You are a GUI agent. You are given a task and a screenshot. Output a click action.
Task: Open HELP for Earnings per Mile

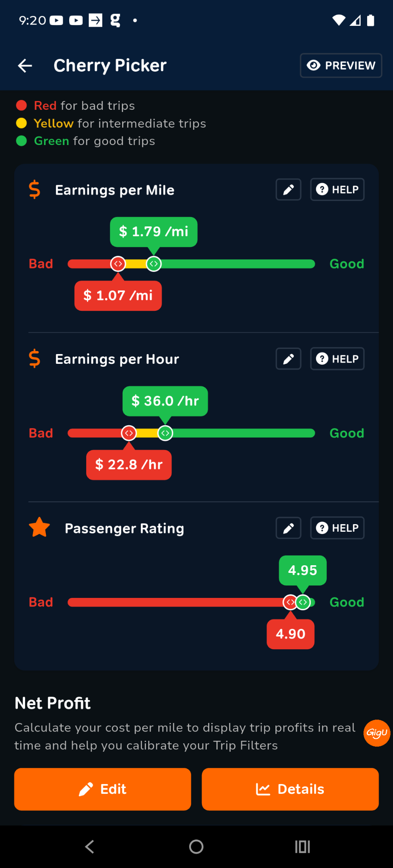(337, 190)
